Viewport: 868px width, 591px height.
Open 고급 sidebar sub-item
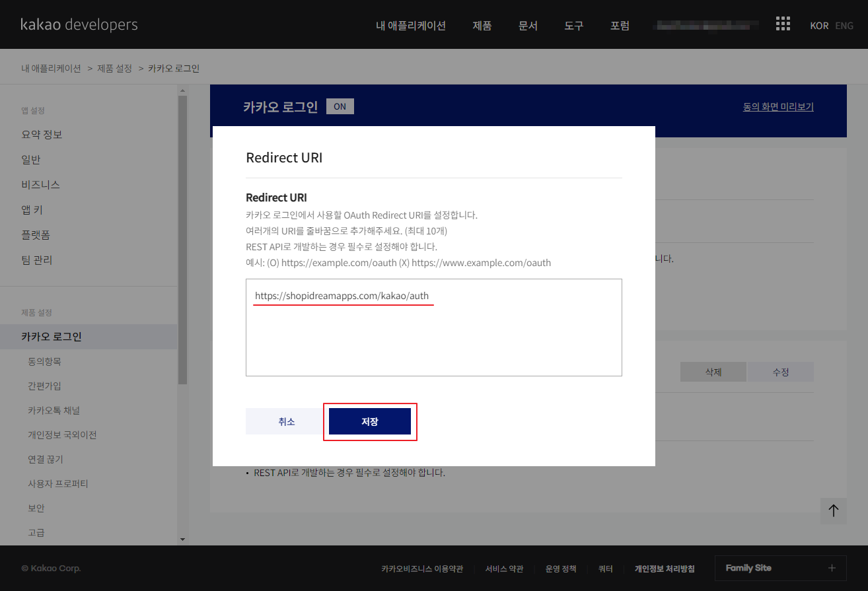[x=36, y=533]
